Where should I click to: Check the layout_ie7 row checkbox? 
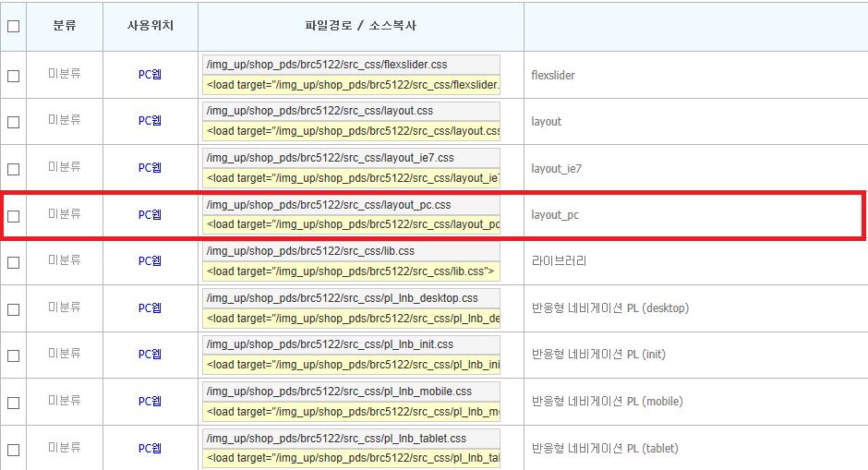pos(13,169)
